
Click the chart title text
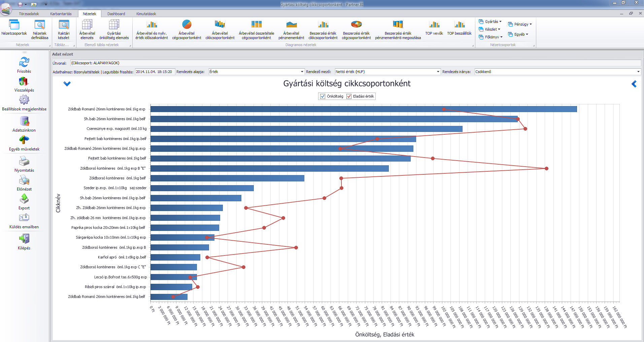(347, 83)
